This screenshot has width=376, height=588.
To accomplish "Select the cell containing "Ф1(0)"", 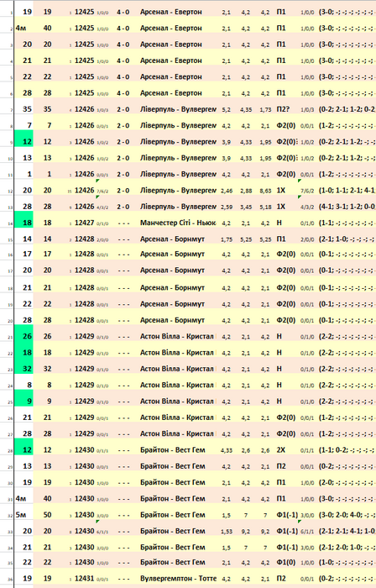I will point(287,562).
